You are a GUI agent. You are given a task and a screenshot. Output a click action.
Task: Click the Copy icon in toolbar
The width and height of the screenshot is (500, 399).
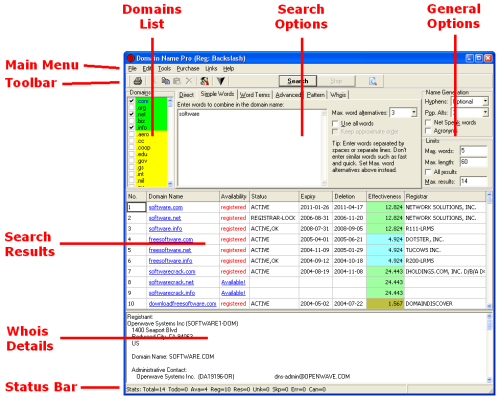(166, 81)
